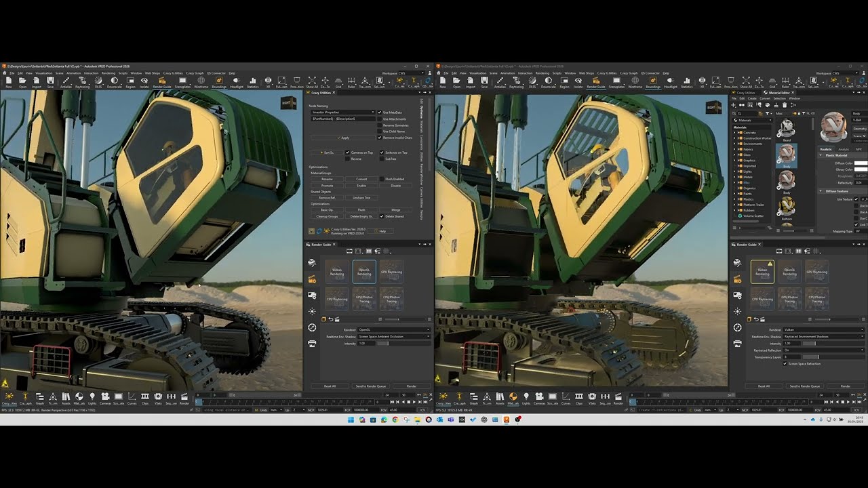Toggle Boundings icon in left window toolbar
The width and height of the screenshot is (868, 488).
(219, 82)
